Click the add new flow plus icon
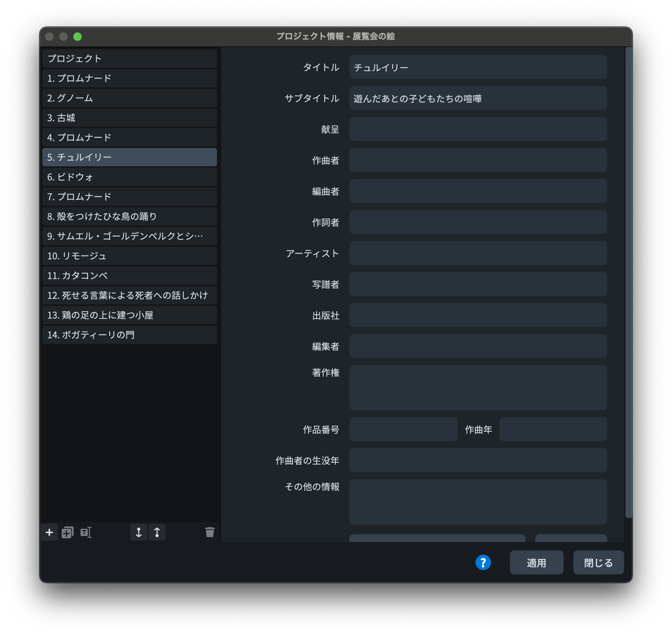The width and height of the screenshot is (672, 635). (49, 532)
